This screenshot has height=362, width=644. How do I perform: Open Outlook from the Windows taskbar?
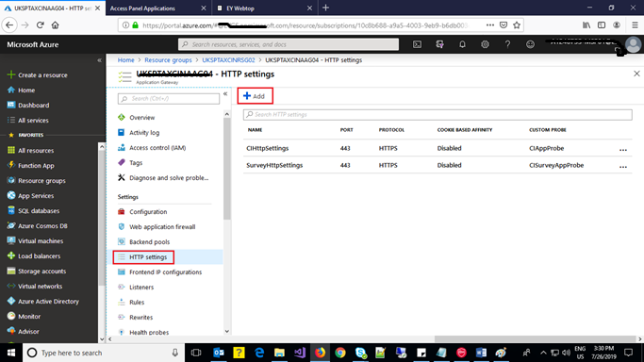[219, 353]
